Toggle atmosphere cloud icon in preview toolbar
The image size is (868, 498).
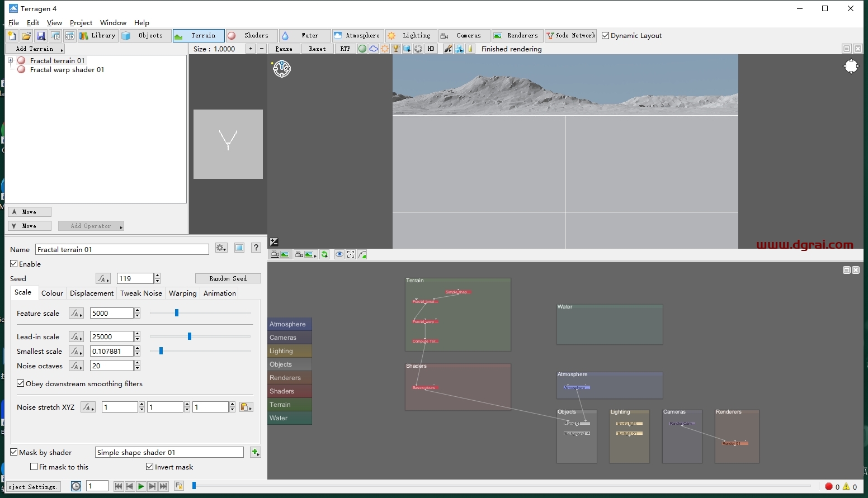coord(374,49)
